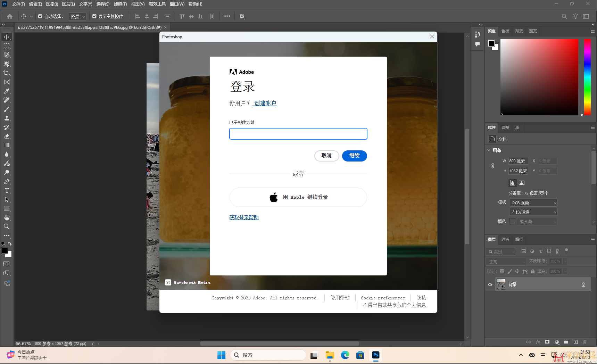Select the Gradient tool
The width and height of the screenshot is (597, 364).
click(x=7, y=145)
